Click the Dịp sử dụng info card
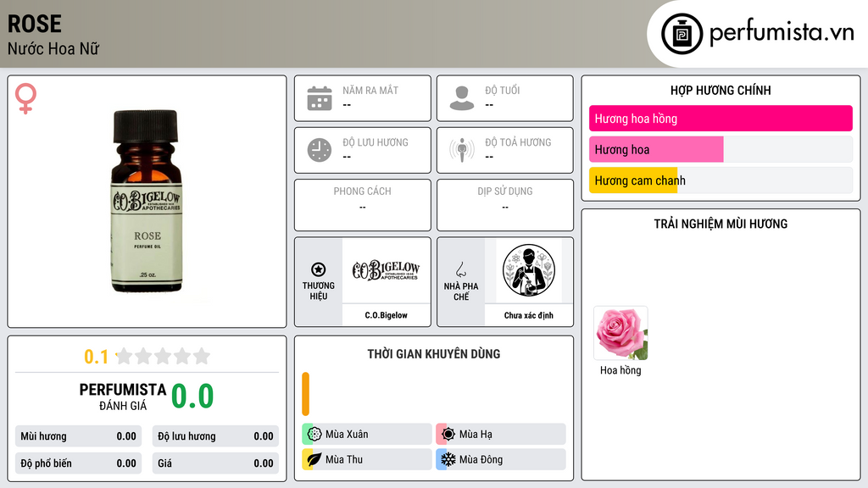This screenshot has height=488, width=868. [505, 205]
